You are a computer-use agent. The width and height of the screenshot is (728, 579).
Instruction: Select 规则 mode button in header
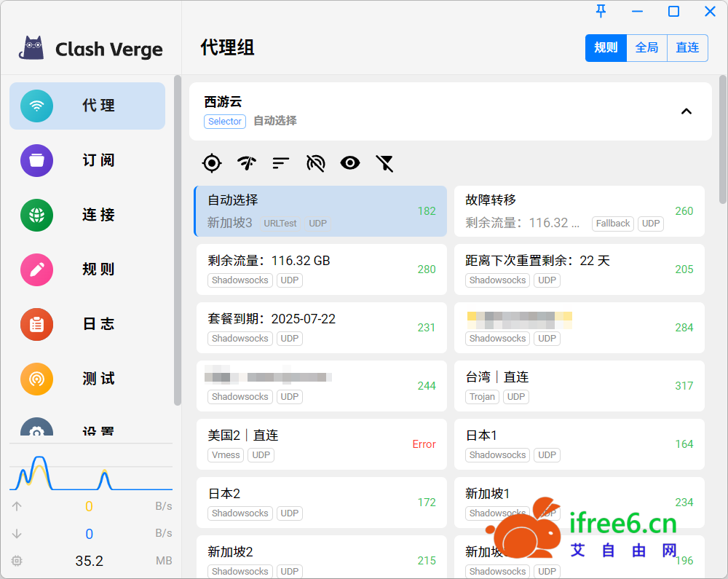(606, 48)
